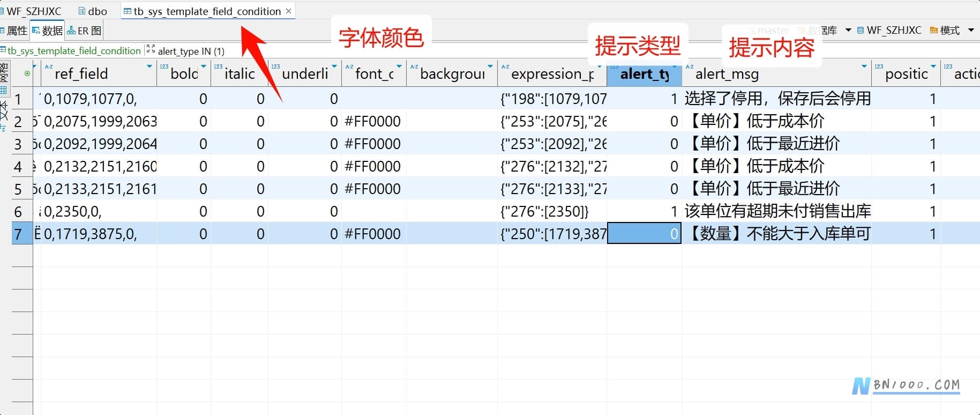Select the highlighted alert_ty column header
Viewport: 980px width, 415px height.
tap(645, 74)
